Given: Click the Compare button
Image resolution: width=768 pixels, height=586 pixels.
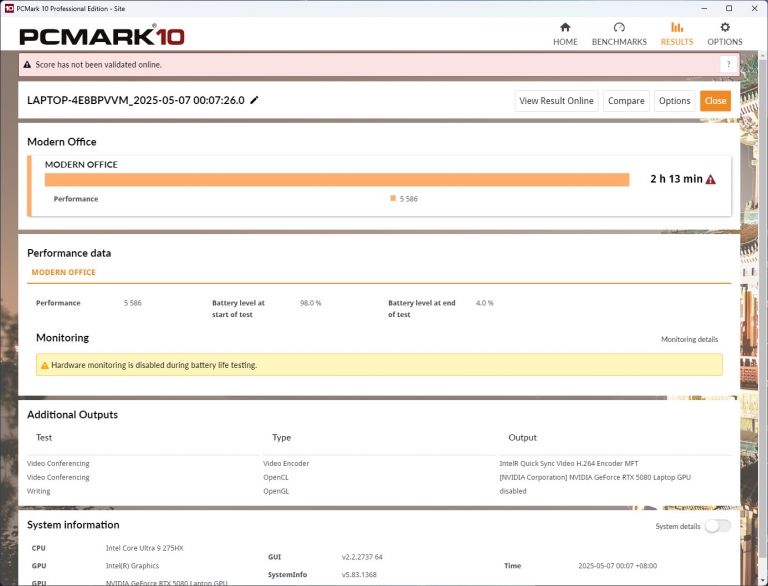Looking at the screenshot, I should [626, 101].
